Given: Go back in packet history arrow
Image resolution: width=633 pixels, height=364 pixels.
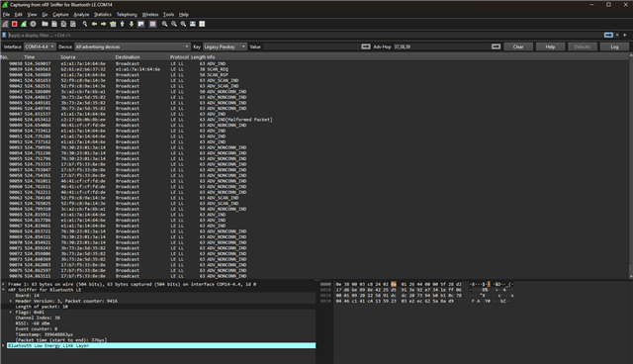Looking at the screenshot, I should pyautogui.click(x=94, y=24).
